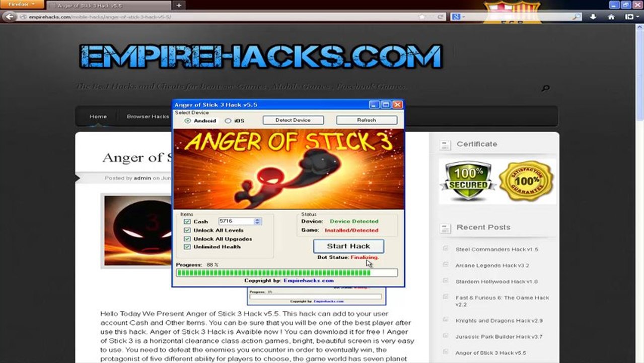Image resolution: width=644 pixels, height=363 pixels.
Task: Close the Anger of Stick 3 Hack window
Action: (x=397, y=104)
